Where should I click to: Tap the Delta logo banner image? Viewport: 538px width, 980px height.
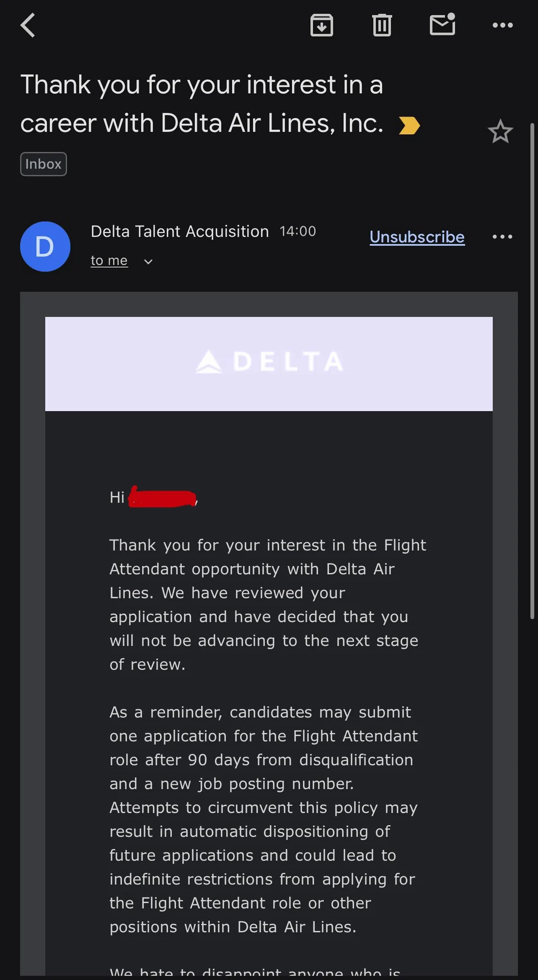pos(269,363)
